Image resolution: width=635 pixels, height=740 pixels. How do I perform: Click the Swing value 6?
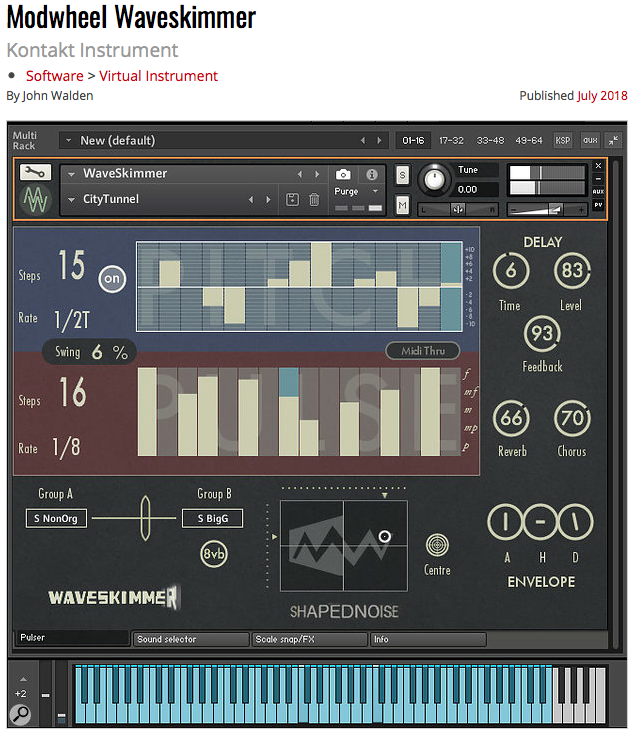point(97,352)
